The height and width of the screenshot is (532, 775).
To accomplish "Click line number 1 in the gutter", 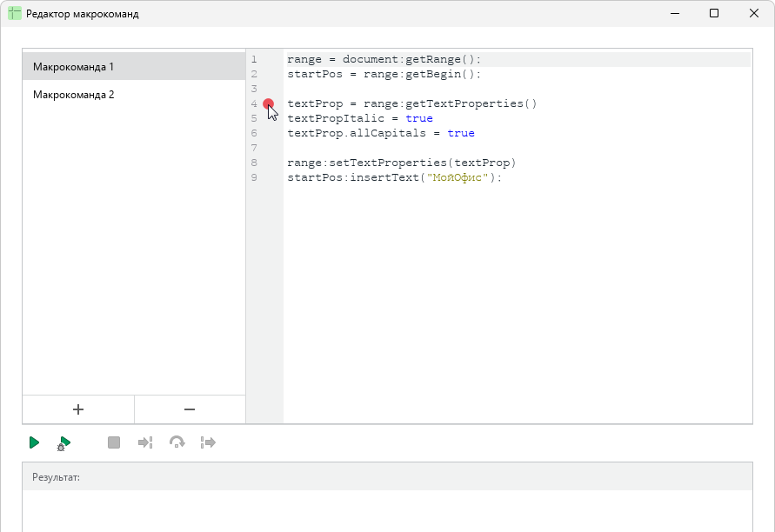I will coord(254,59).
